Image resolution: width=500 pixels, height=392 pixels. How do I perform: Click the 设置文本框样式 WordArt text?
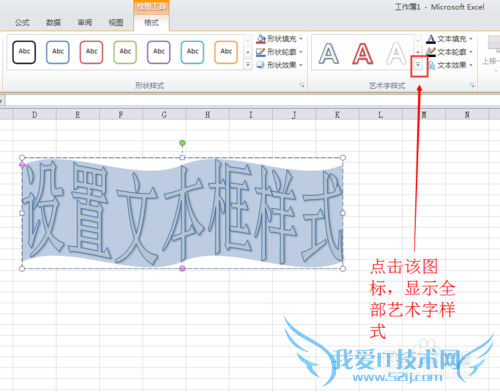183,213
